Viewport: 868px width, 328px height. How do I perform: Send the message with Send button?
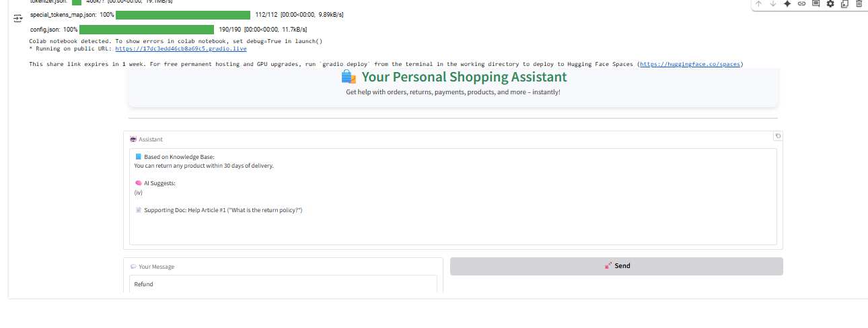pyautogui.click(x=616, y=266)
